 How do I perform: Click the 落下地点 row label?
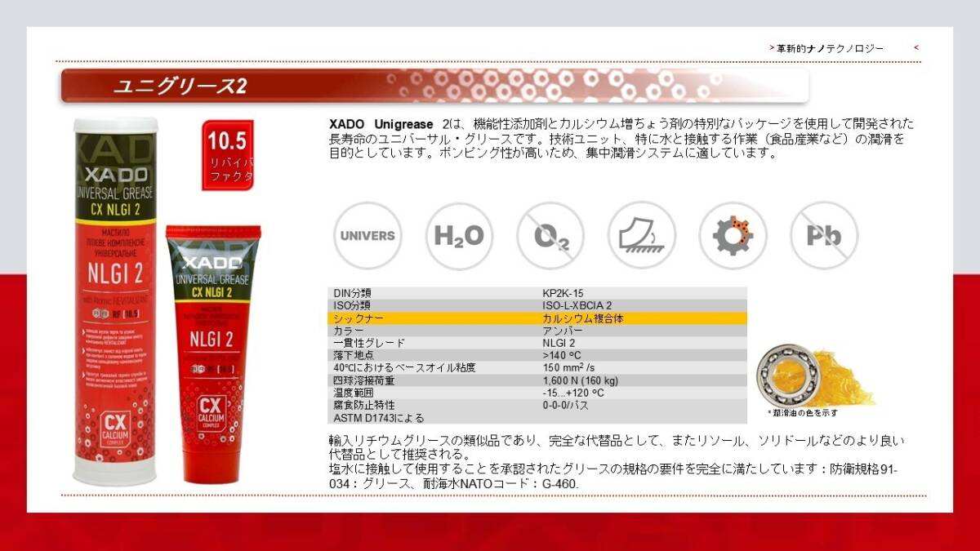click(353, 355)
